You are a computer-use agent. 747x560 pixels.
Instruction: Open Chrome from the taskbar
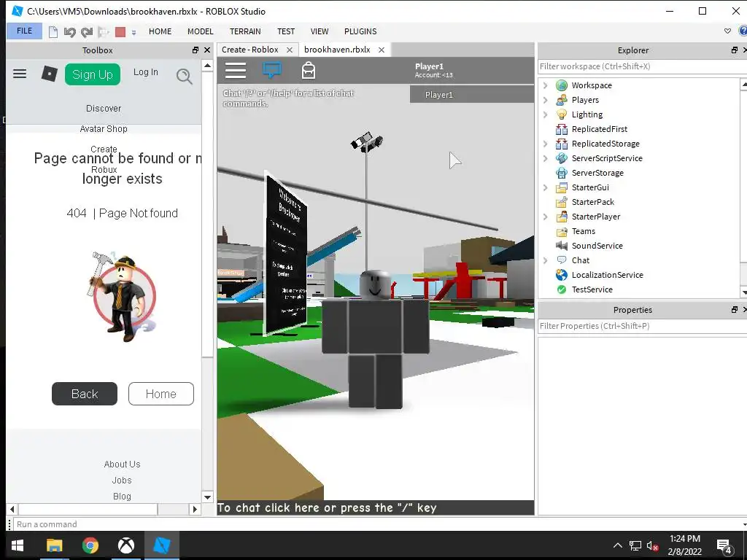(x=90, y=545)
